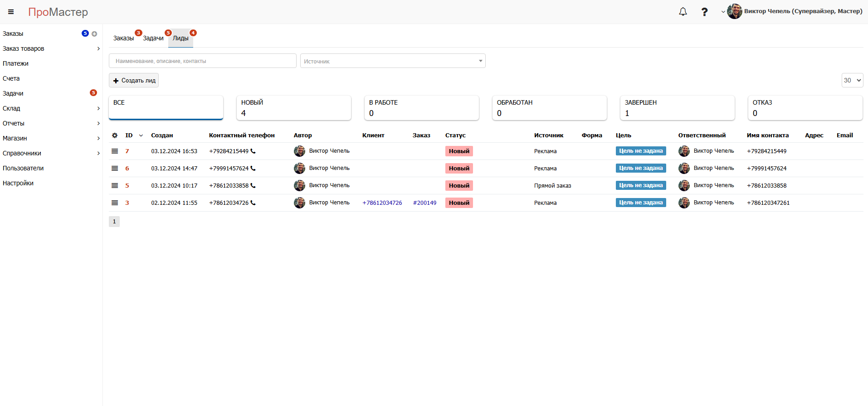
Task: Toggle ID column sort arrow
Action: point(141,135)
